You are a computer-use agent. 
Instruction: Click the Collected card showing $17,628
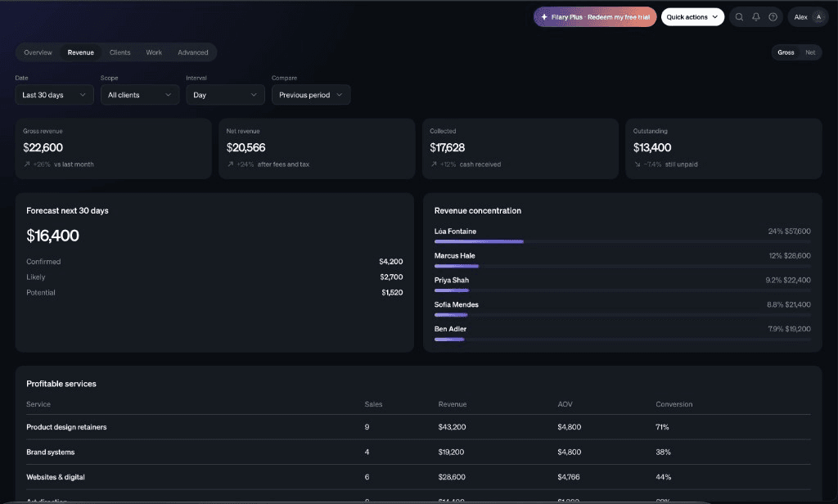(520, 149)
